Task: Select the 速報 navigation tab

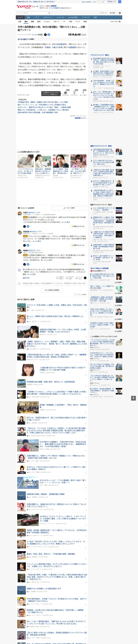Action: 28,17
